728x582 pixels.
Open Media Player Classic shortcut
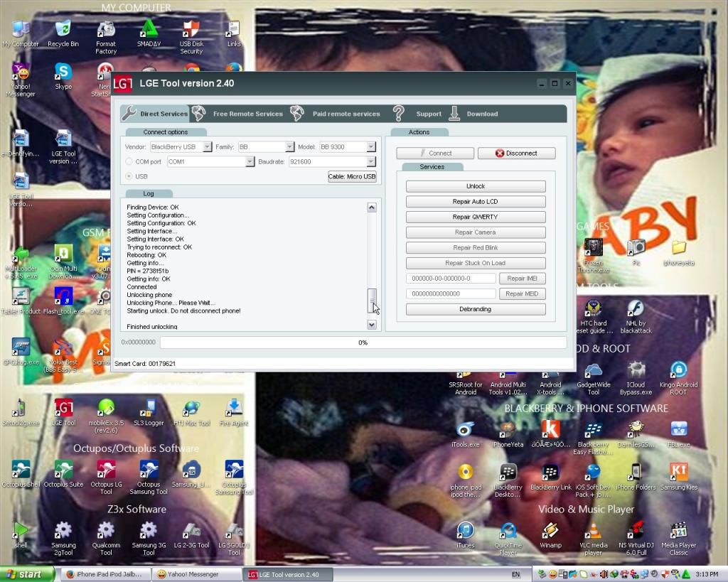pyautogui.click(x=679, y=539)
